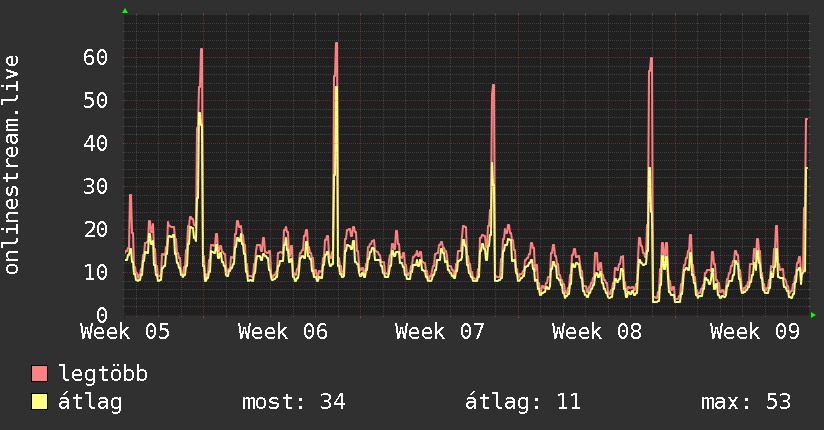The height and width of the screenshot is (430, 824).
Task: Click the yellow átlag legend swatch
Action: (x=39, y=402)
